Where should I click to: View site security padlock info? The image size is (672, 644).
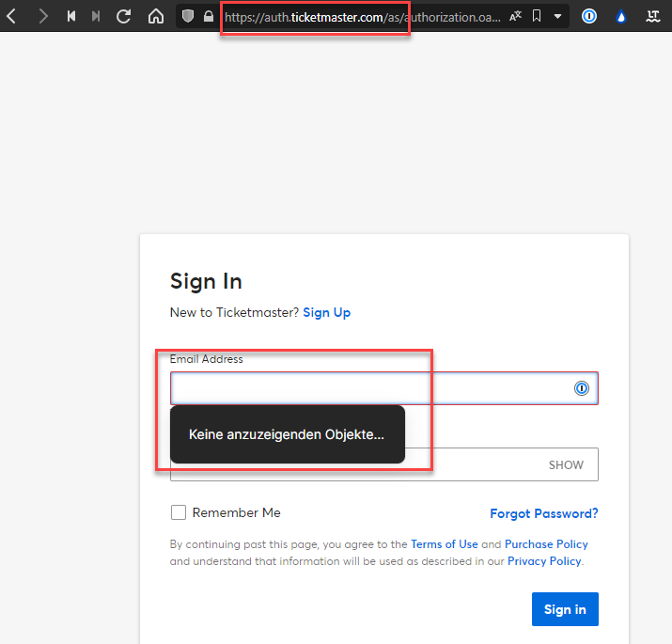(x=209, y=16)
